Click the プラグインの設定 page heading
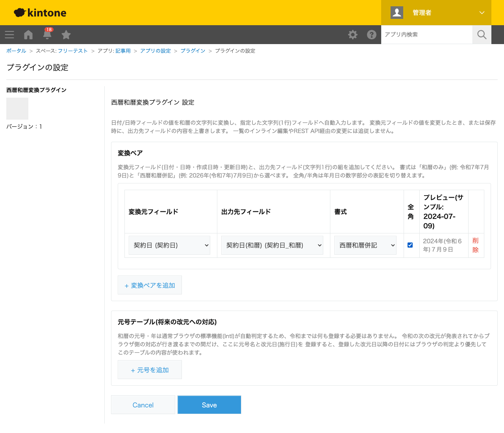The width and height of the screenshot is (504, 433). (x=37, y=67)
